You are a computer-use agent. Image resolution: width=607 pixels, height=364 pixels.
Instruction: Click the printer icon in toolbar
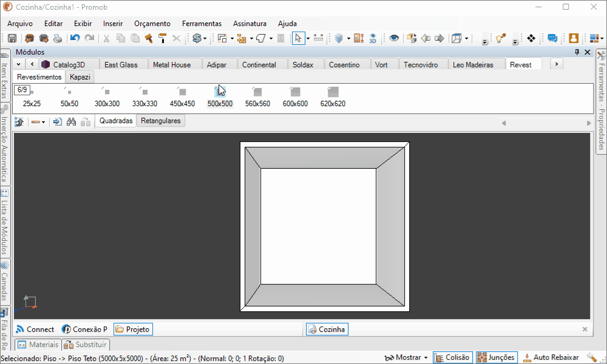click(x=58, y=38)
